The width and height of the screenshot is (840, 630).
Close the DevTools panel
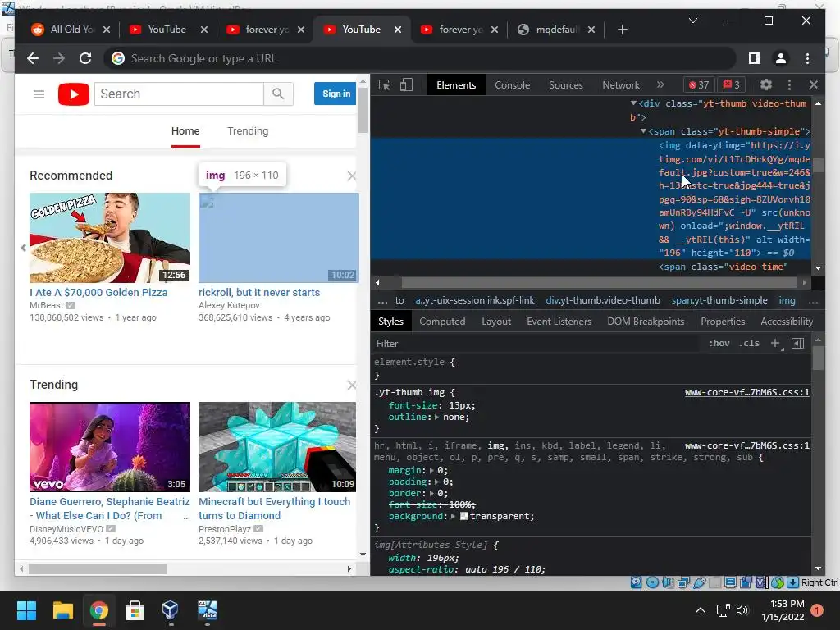point(813,84)
